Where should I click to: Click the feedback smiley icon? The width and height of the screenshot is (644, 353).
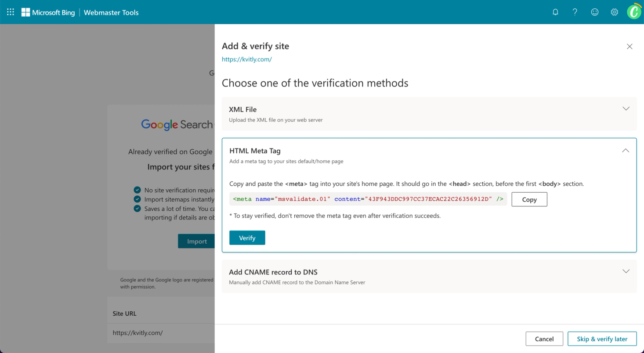[594, 12]
